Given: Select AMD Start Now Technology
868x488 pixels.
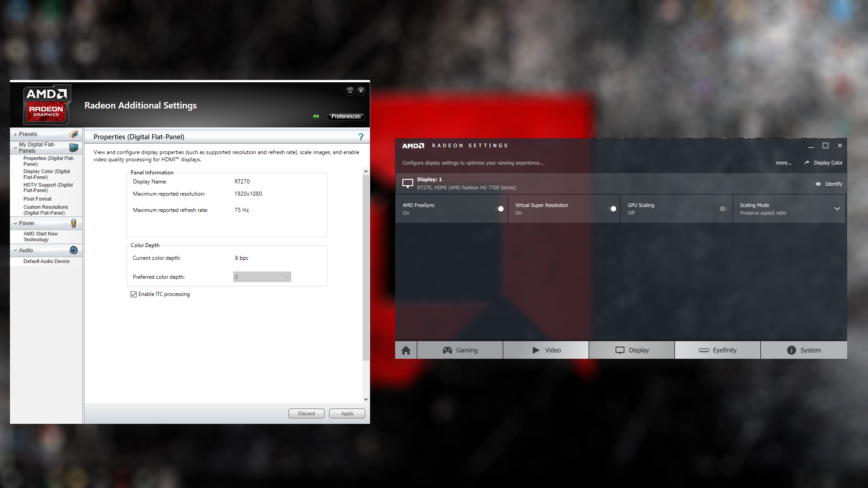Looking at the screenshot, I should (41, 237).
